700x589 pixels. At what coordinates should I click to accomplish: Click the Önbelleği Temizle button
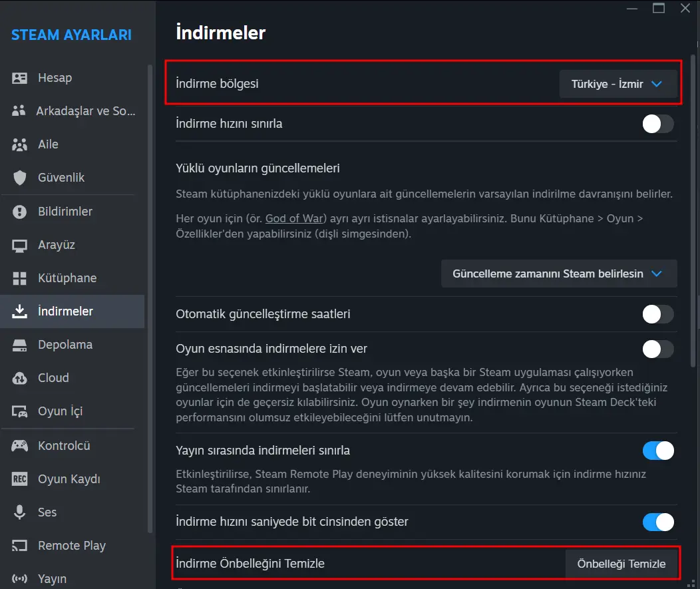coord(621,564)
